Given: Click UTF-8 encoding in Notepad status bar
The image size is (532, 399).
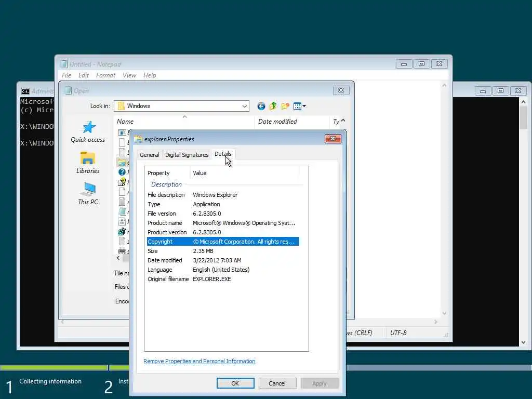Looking at the screenshot, I should 398,333.
